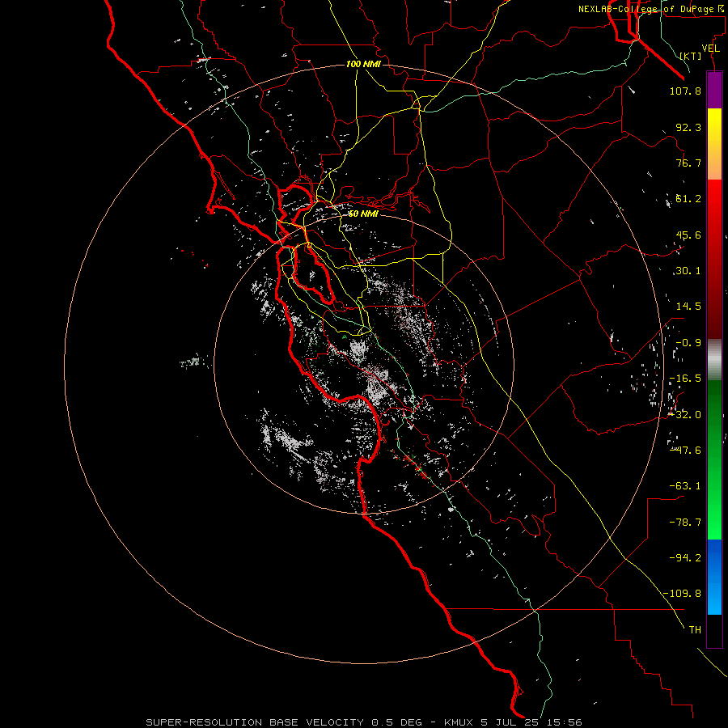Screen dimensions: 728x728
Task: Select the 14.5 velocity scale value
Action: coord(688,307)
